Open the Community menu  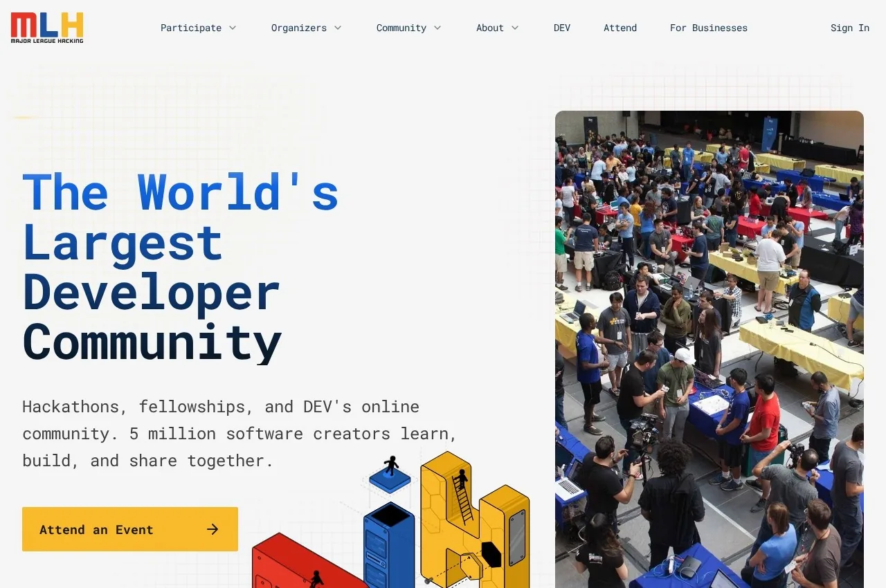click(x=409, y=28)
